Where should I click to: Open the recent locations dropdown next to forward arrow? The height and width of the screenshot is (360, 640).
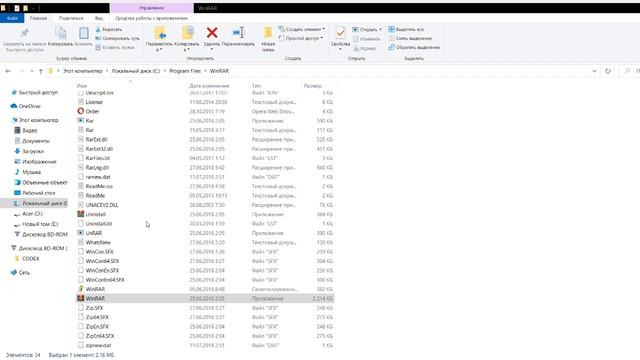click(31, 71)
